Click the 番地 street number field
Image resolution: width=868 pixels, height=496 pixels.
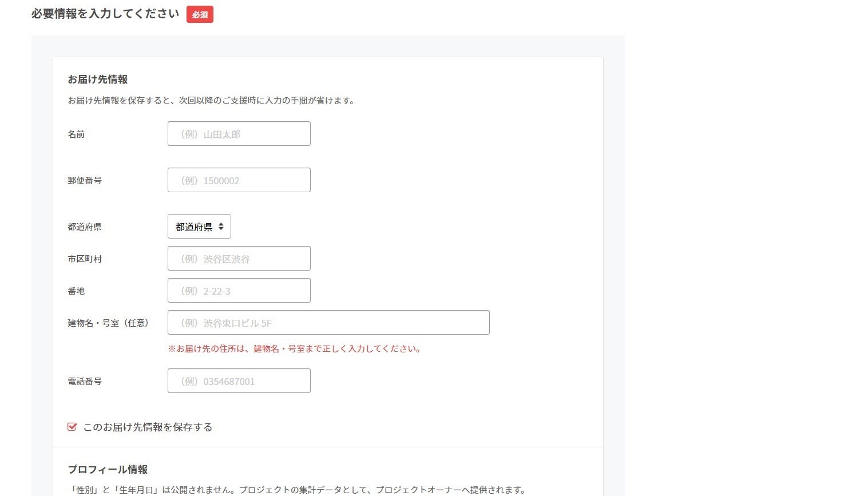pos(239,291)
